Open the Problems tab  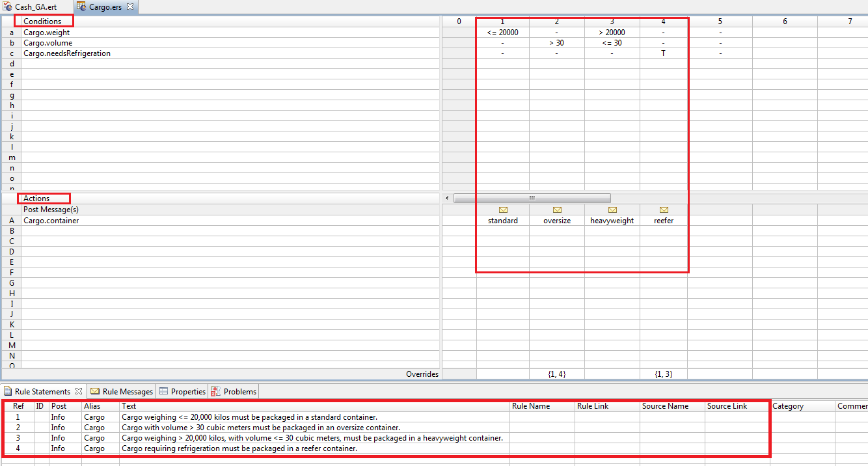pyautogui.click(x=234, y=391)
